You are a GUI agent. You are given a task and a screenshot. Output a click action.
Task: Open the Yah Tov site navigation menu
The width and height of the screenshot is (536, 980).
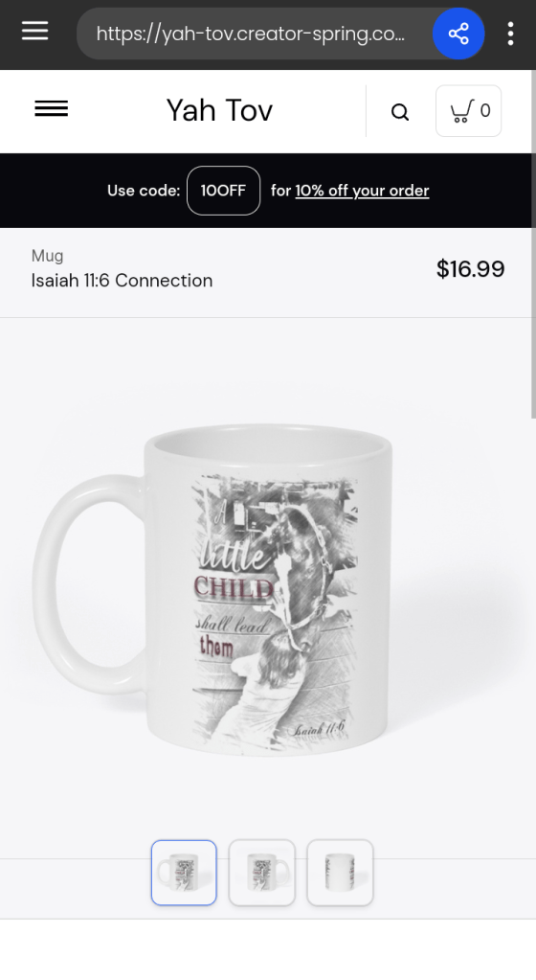pos(52,109)
